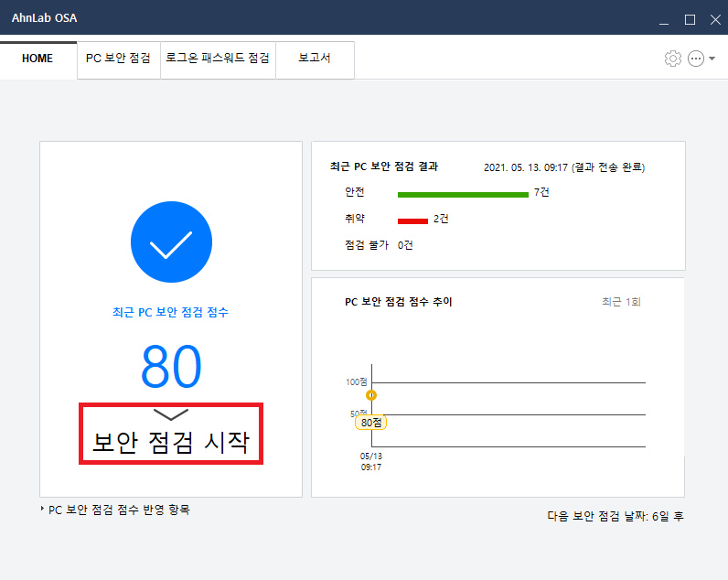Start scan with 보안 점검 시작 button
Viewport: 728px width, 580px height.
[x=171, y=434]
